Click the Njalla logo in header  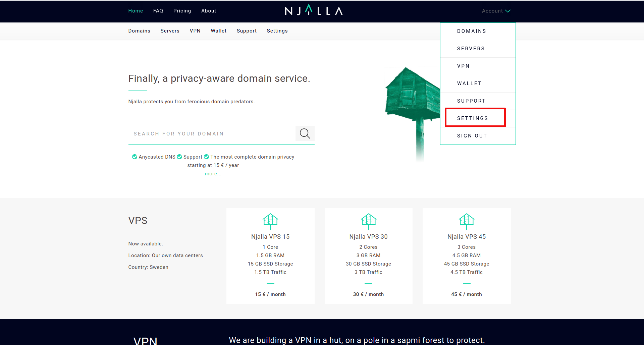tap(314, 11)
